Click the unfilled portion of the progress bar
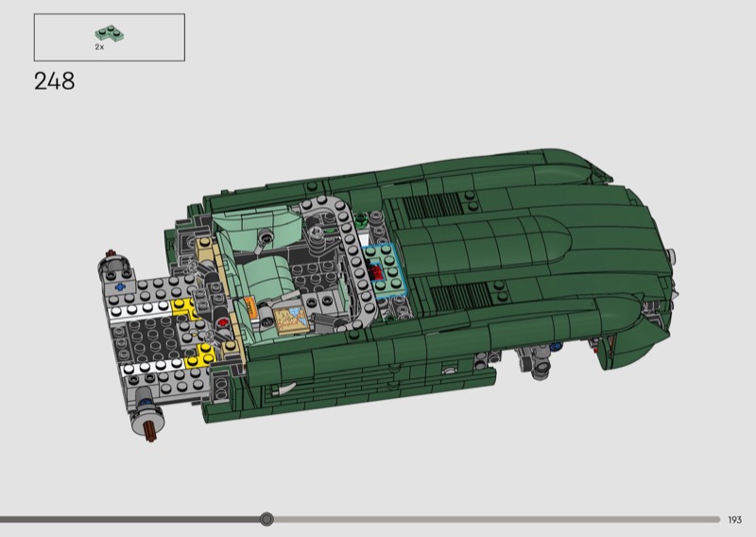Viewport: 756px width, 537px height. [x=497, y=520]
